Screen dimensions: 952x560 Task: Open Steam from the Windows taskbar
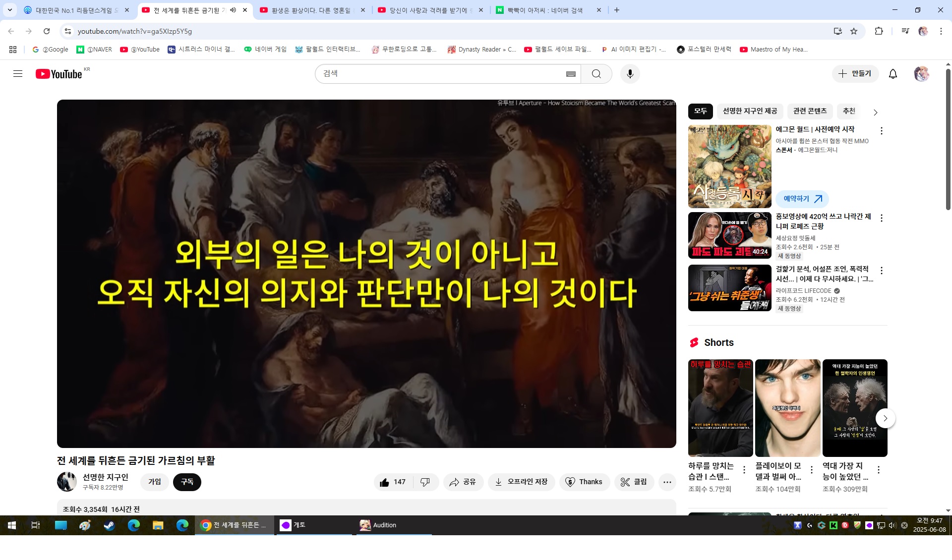tap(109, 525)
